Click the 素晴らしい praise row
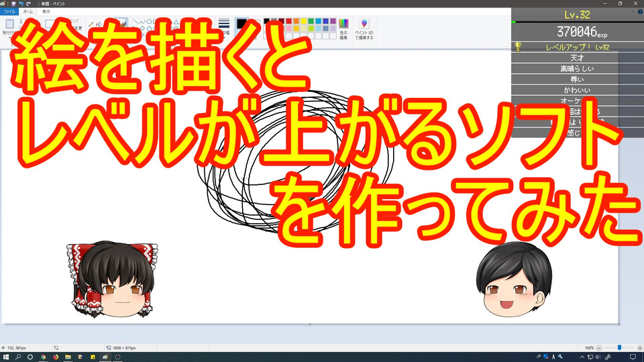 pyautogui.click(x=578, y=68)
